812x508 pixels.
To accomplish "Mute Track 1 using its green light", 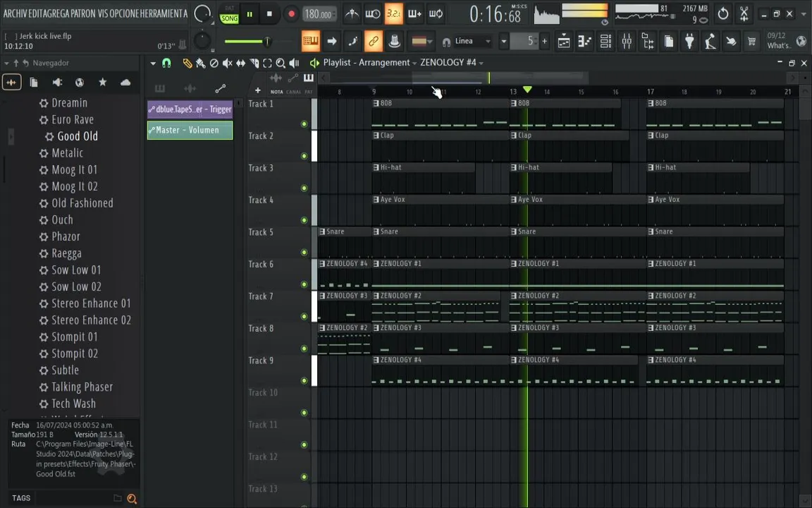I will point(304,124).
